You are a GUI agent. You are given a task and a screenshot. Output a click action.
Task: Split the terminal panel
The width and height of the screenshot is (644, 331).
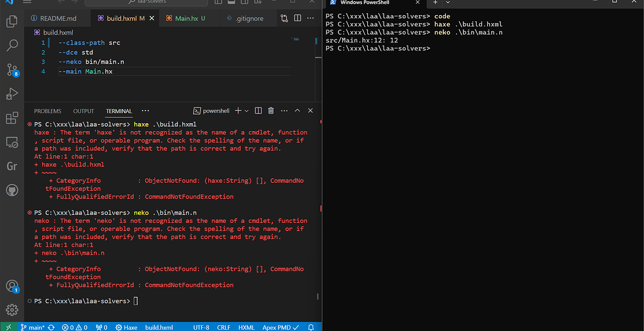click(x=258, y=111)
